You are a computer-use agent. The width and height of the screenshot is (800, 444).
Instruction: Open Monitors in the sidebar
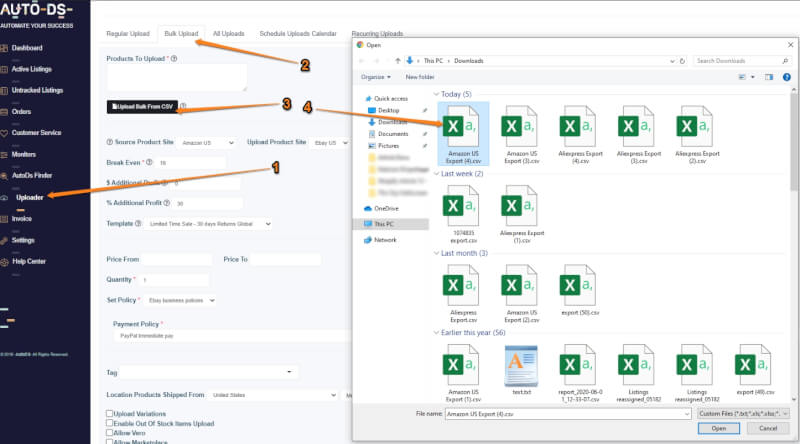(x=24, y=154)
